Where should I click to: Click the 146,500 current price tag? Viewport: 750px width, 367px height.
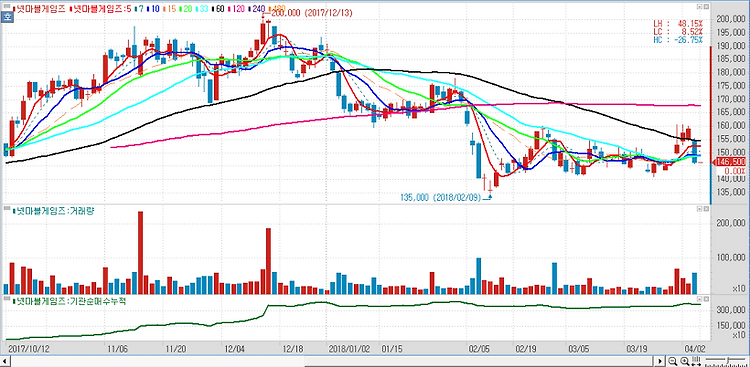coord(730,162)
